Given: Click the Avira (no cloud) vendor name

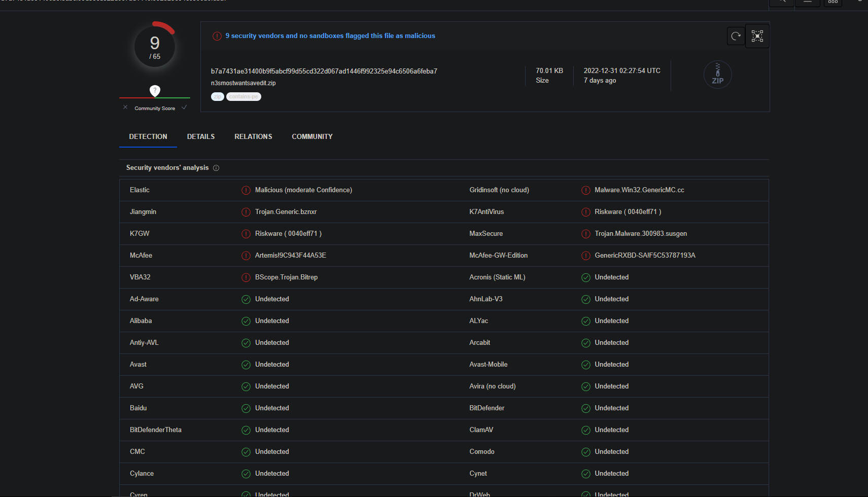Looking at the screenshot, I should (493, 386).
